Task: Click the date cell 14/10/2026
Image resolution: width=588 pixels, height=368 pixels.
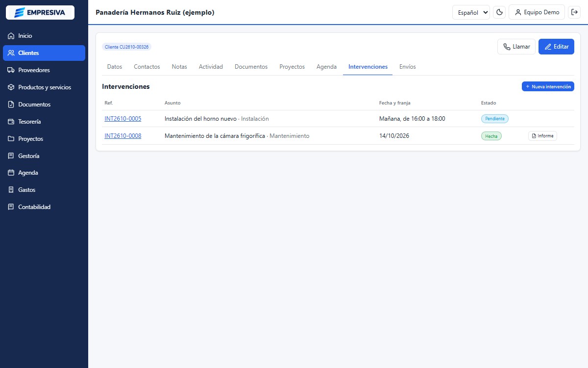Action: [x=394, y=136]
